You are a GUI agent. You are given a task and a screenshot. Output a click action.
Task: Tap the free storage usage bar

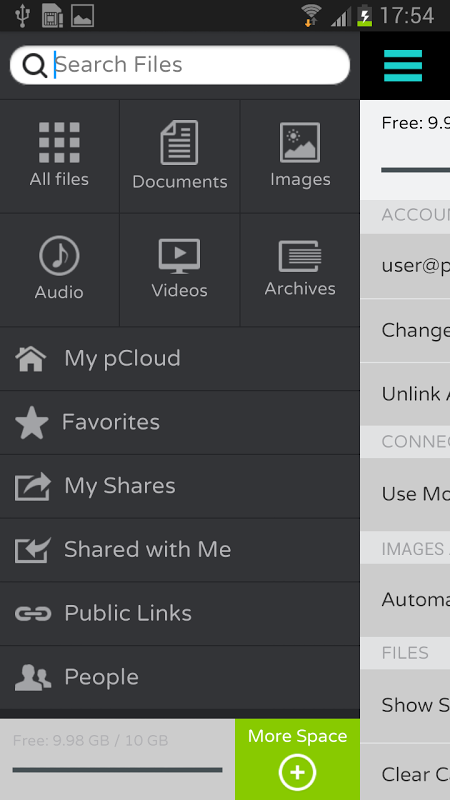pos(117,770)
